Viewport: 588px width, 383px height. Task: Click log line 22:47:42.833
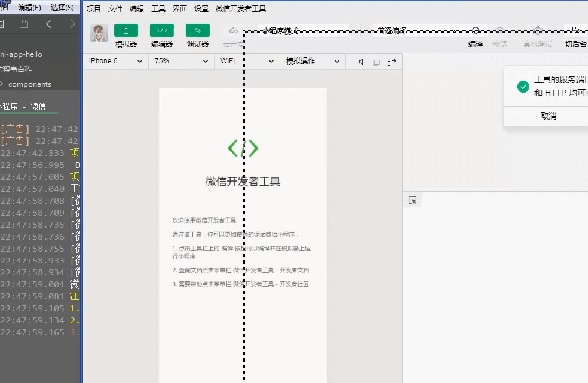coord(40,153)
